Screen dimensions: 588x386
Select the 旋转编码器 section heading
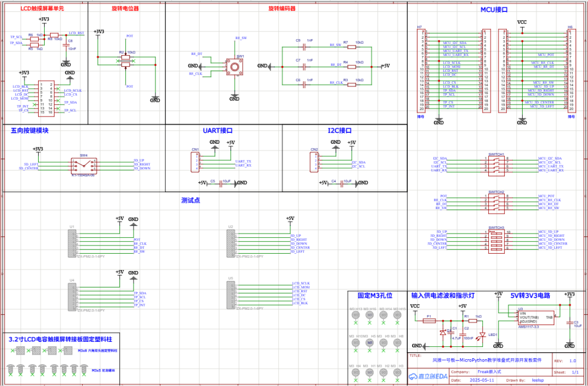click(x=282, y=9)
